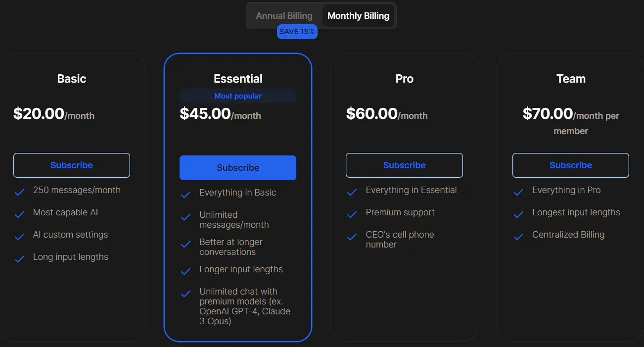Screen dimensions: 644x347
Task: Click checkmark next to CEO's cell phone number
Action: coord(352,237)
